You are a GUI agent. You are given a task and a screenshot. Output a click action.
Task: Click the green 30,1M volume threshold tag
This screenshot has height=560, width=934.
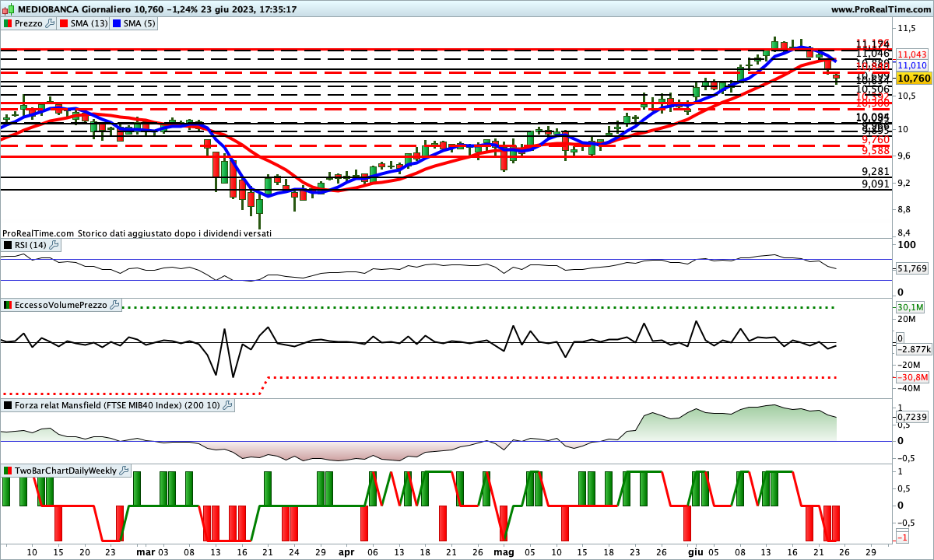pos(911,307)
